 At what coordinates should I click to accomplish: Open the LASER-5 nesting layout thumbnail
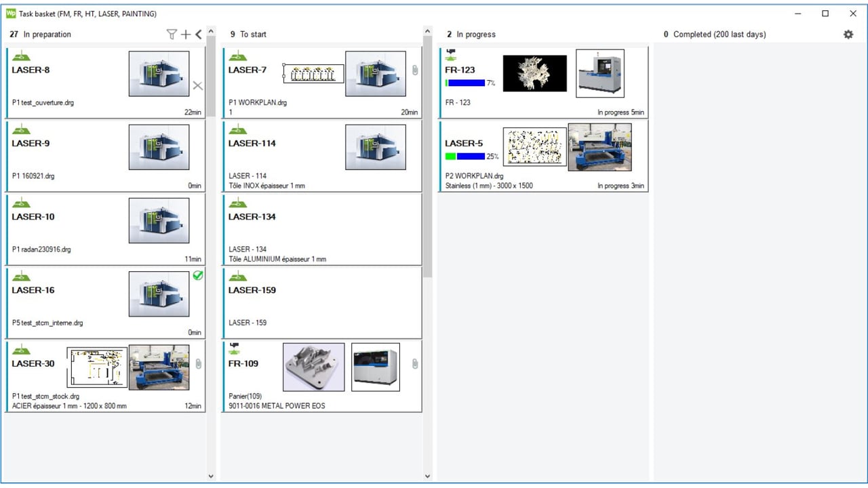coord(534,146)
